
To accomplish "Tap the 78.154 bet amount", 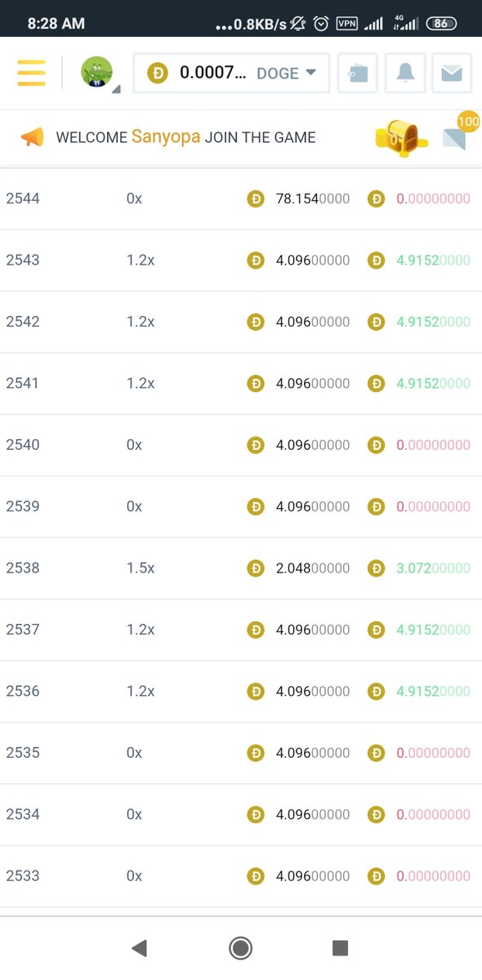I will pos(313,198).
